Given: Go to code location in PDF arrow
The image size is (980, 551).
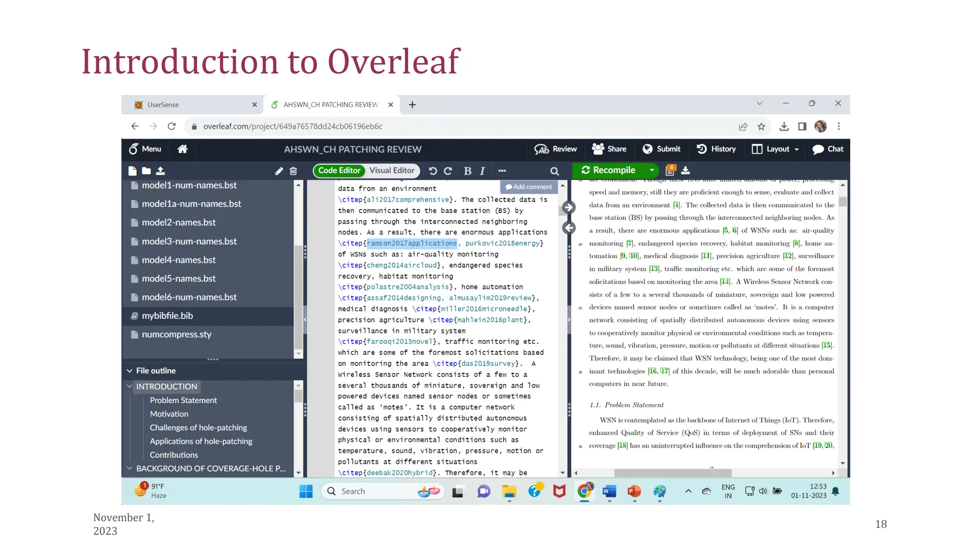Looking at the screenshot, I should [x=568, y=207].
